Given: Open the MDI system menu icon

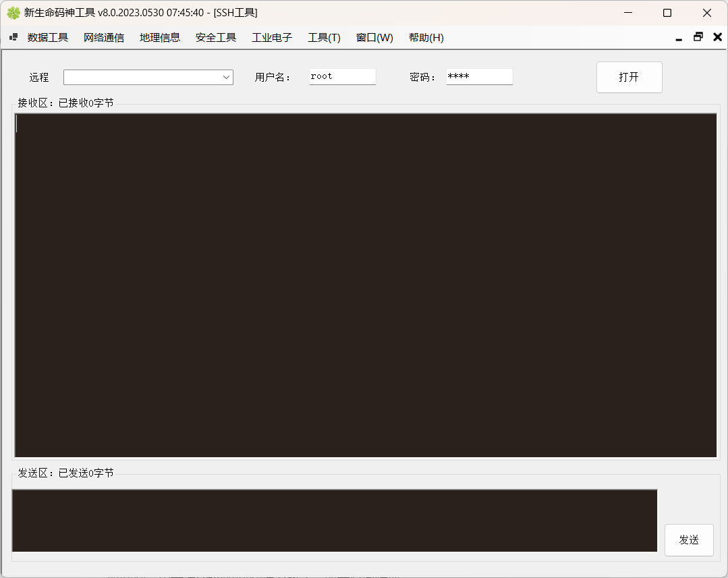Looking at the screenshot, I should click(x=13, y=37).
